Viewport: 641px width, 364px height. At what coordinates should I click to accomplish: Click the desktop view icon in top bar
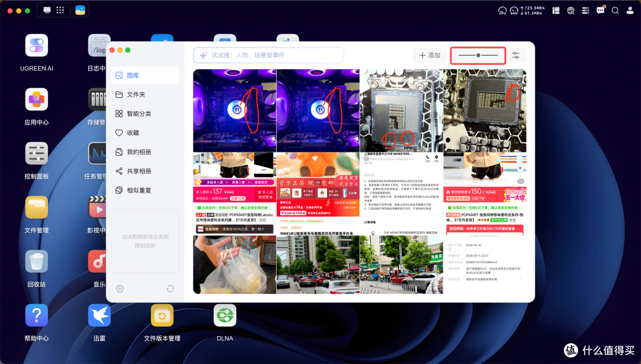(x=47, y=10)
